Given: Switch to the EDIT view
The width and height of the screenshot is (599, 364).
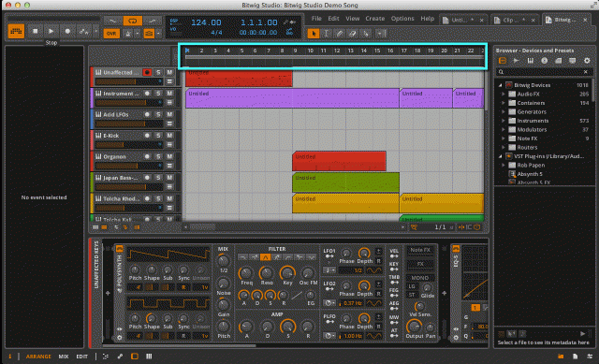Looking at the screenshot, I should 81,357.
